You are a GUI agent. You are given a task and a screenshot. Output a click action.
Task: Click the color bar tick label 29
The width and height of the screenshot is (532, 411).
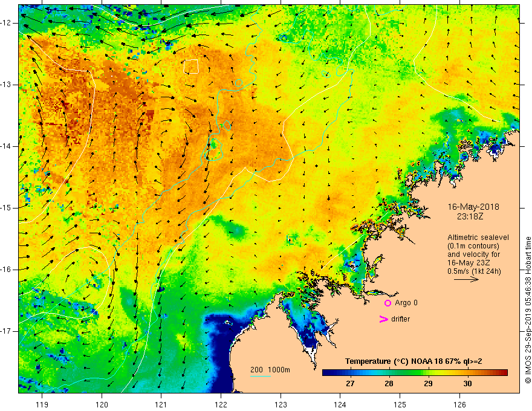pyautogui.click(x=428, y=384)
